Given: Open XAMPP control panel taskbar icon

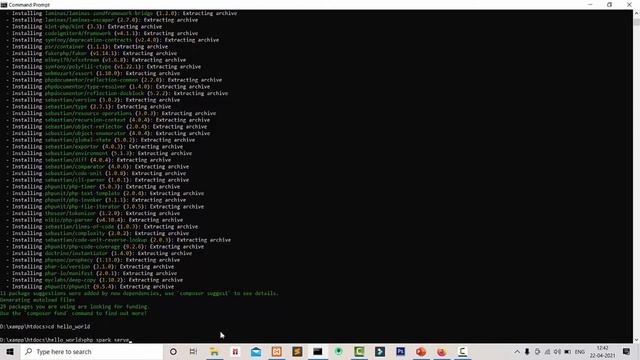Looking at the screenshot, I should [276, 351].
